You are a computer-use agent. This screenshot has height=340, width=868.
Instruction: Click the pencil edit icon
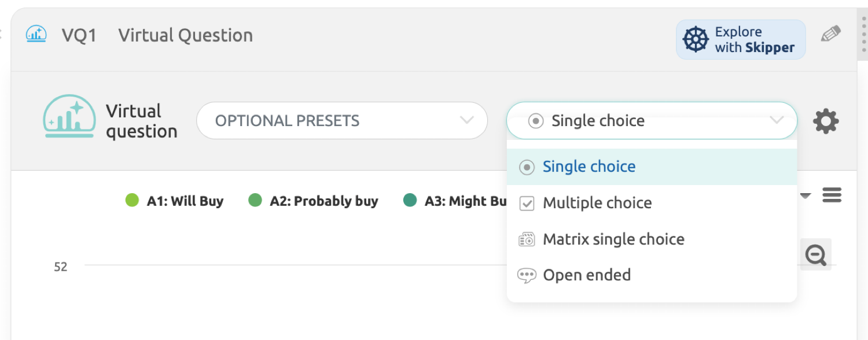pyautogui.click(x=830, y=34)
